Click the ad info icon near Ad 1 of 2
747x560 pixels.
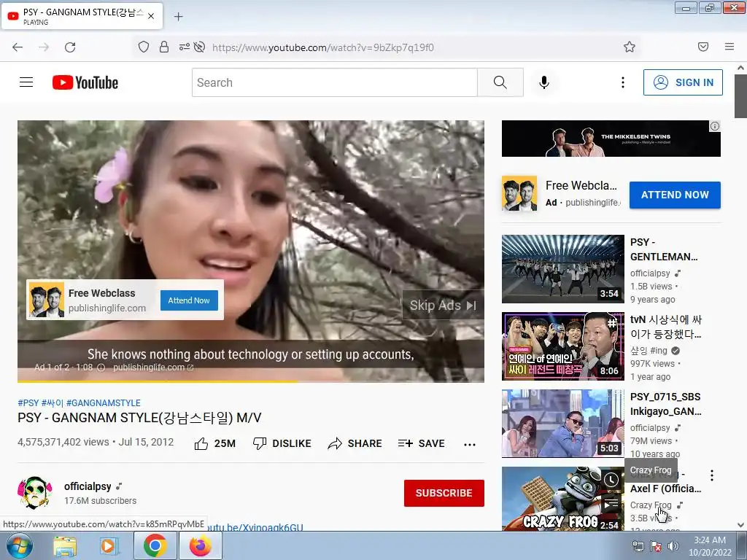(101, 367)
